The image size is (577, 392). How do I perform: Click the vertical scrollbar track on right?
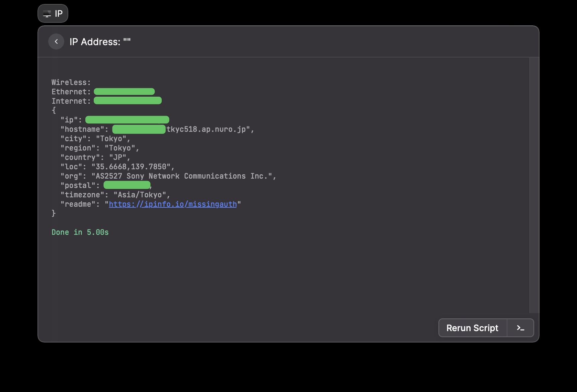[534, 185]
